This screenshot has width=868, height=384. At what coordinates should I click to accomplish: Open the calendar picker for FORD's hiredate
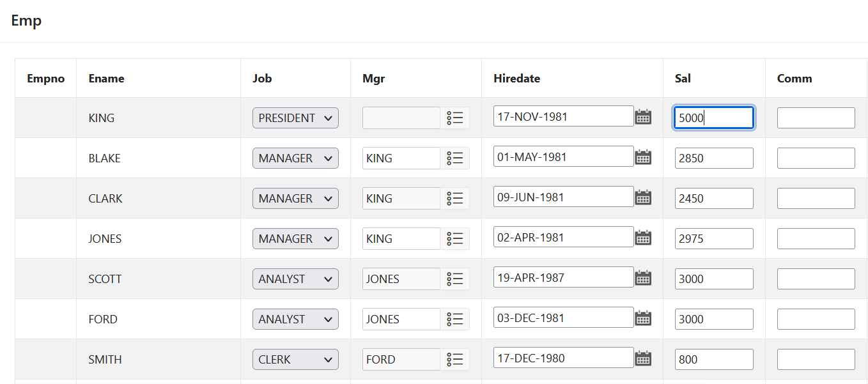644,318
